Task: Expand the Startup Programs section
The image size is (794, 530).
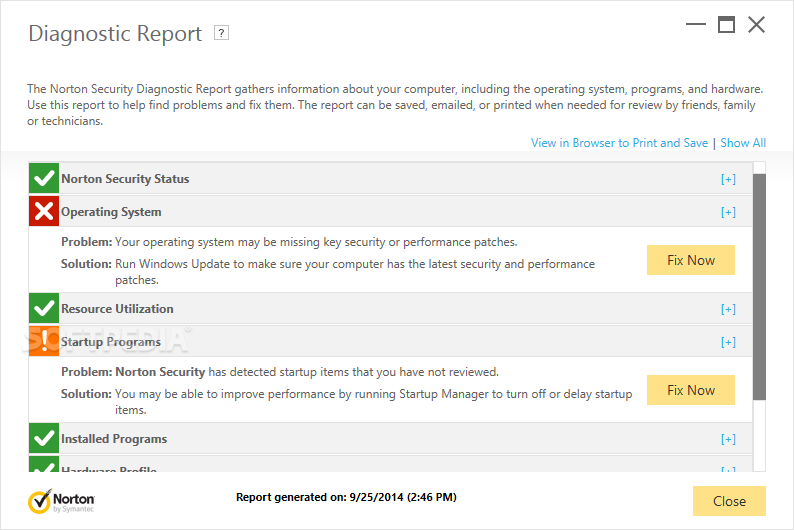Action: tap(728, 342)
